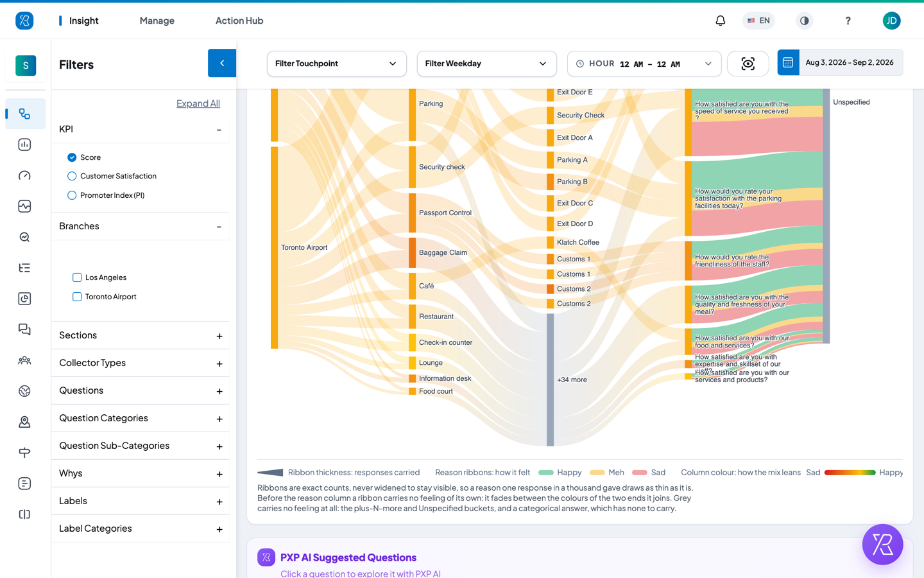Click the screenshot capture icon
The image size is (924, 578).
[748, 64]
